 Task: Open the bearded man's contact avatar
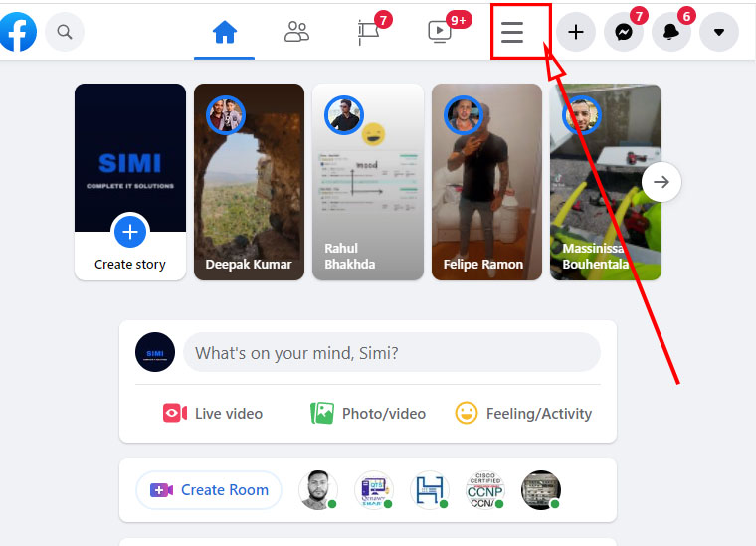tap(318, 490)
